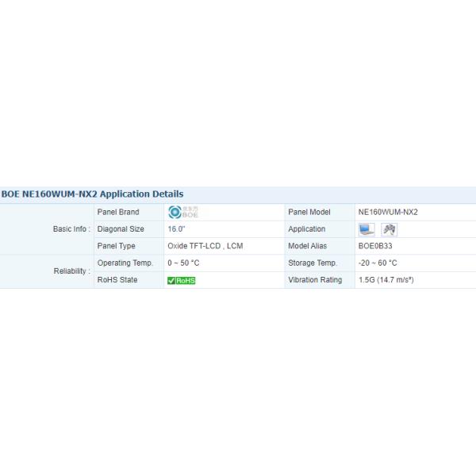
Task: Click the 'Panel Model' field label
Action: tap(309, 212)
